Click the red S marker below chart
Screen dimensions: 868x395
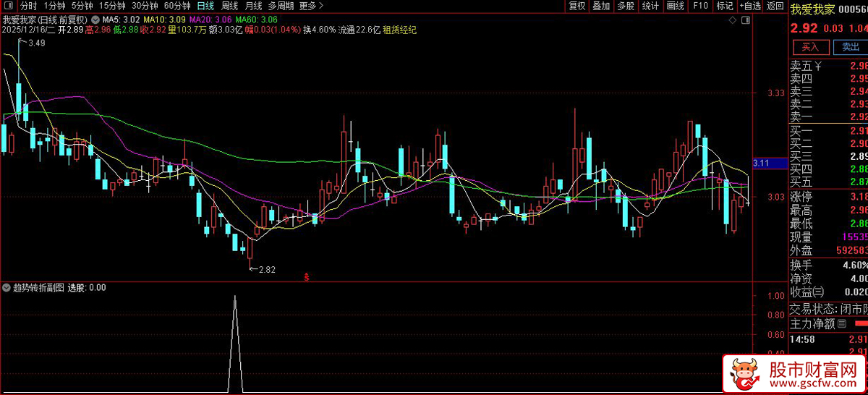pyautogui.click(x=307, y=276)
